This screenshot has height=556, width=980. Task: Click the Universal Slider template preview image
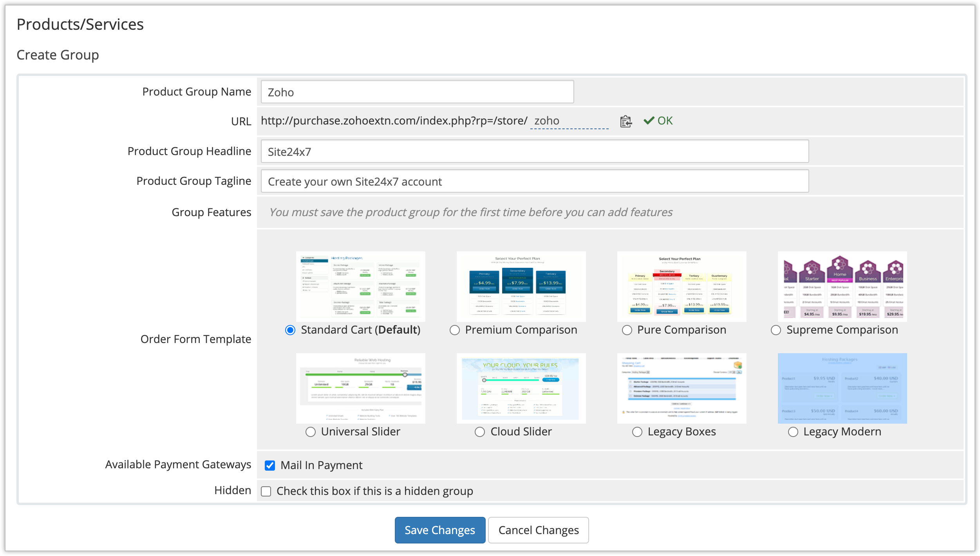coord(360,388)
